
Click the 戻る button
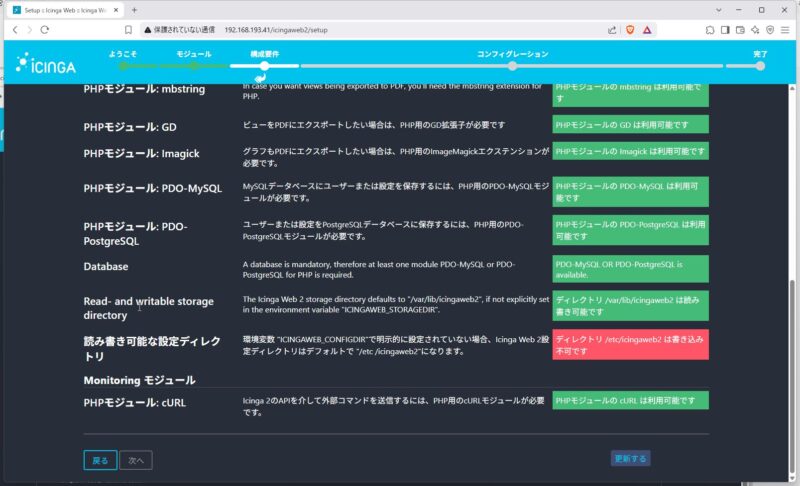tap(100, 460)
